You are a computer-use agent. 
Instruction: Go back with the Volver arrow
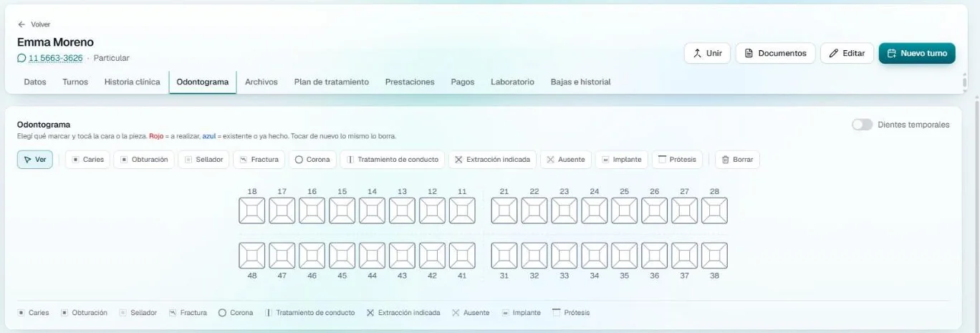pos(34,24)
